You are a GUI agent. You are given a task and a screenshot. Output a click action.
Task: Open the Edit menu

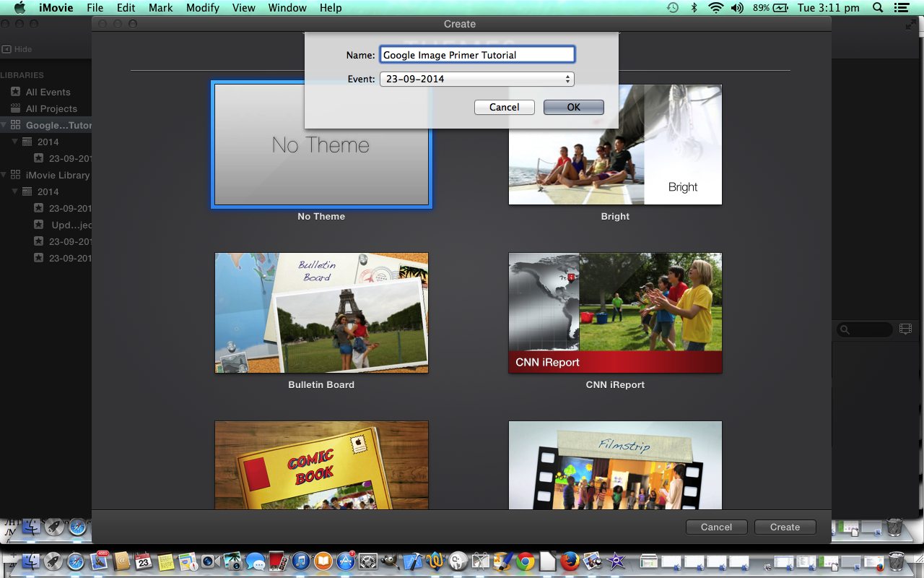(126, 8)
